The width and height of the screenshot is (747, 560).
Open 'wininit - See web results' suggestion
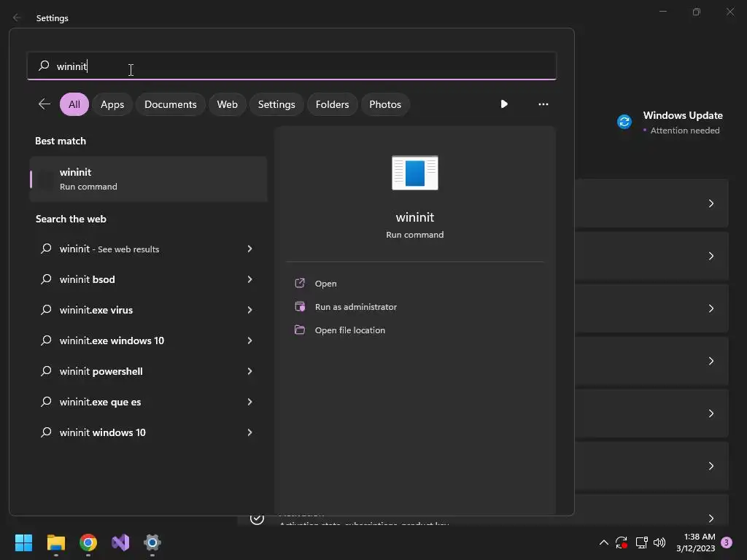point(148,249)
